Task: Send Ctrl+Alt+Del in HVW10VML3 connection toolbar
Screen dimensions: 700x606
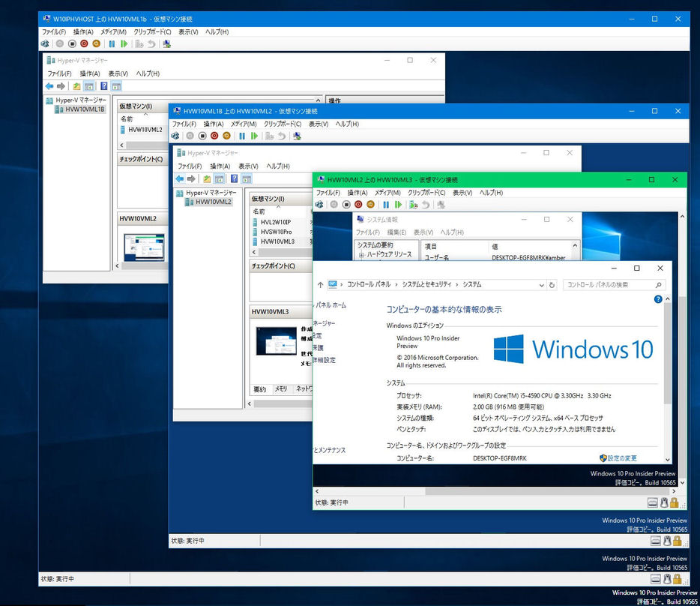Action: (319, 205)
